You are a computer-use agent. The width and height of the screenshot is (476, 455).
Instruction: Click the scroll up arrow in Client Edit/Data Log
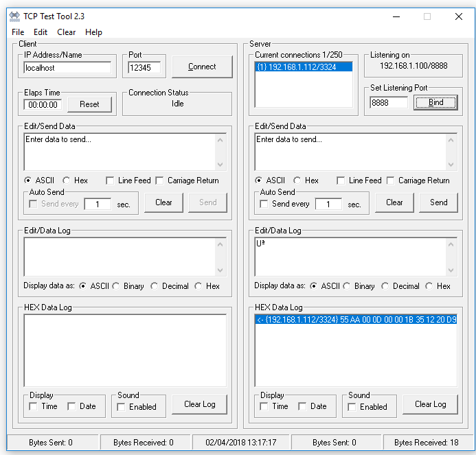point(220,244)
